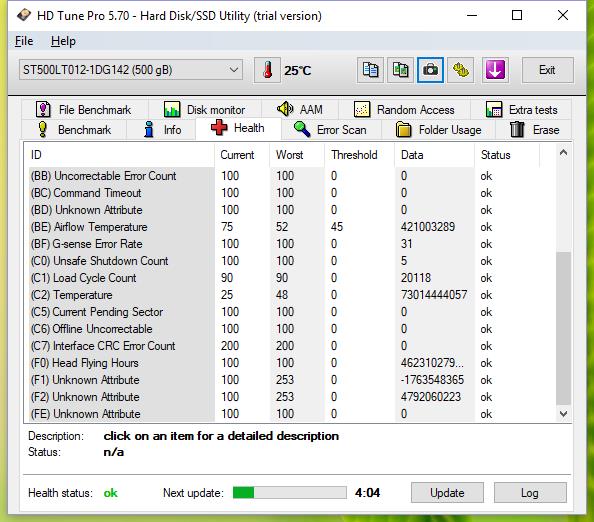Switch to the Random Access tab
Viewport: 594px width, 522px height.
coord(404,109)
